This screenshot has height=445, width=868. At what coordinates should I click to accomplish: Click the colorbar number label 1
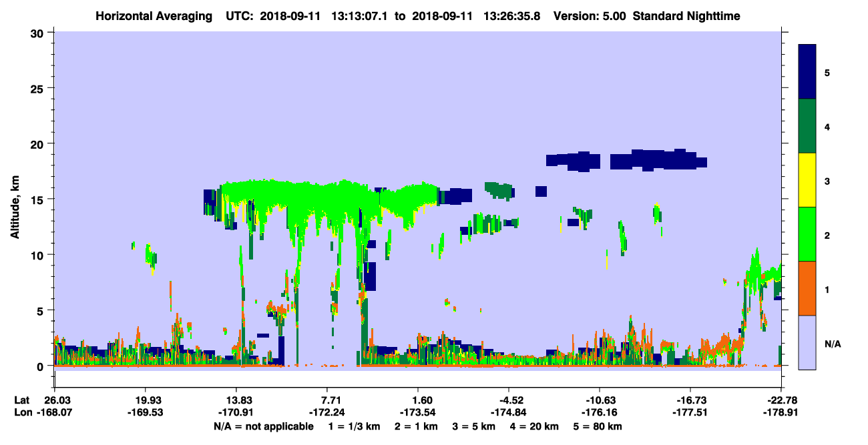(827, 289)
